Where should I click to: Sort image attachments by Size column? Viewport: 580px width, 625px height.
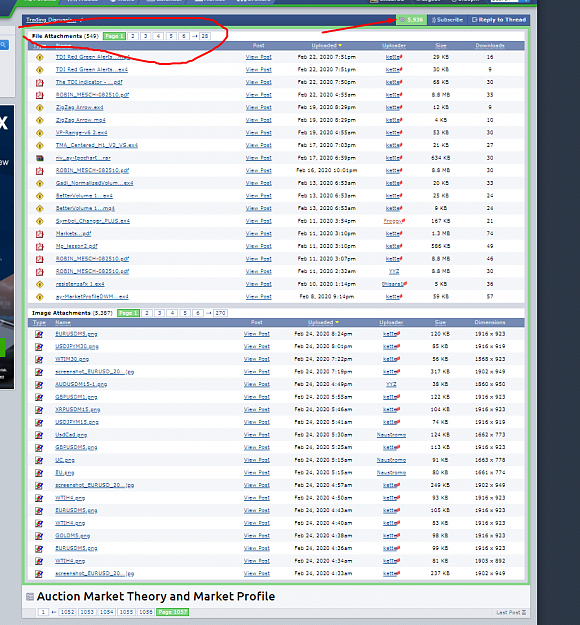pyautogui.click(x=440, y=322)
